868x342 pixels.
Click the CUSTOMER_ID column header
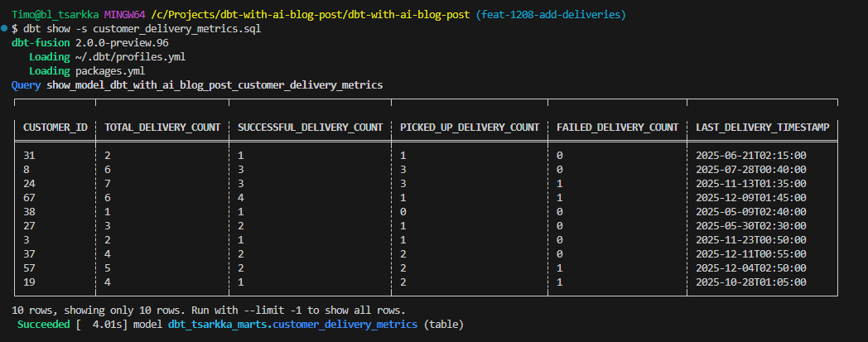(55, 128)
